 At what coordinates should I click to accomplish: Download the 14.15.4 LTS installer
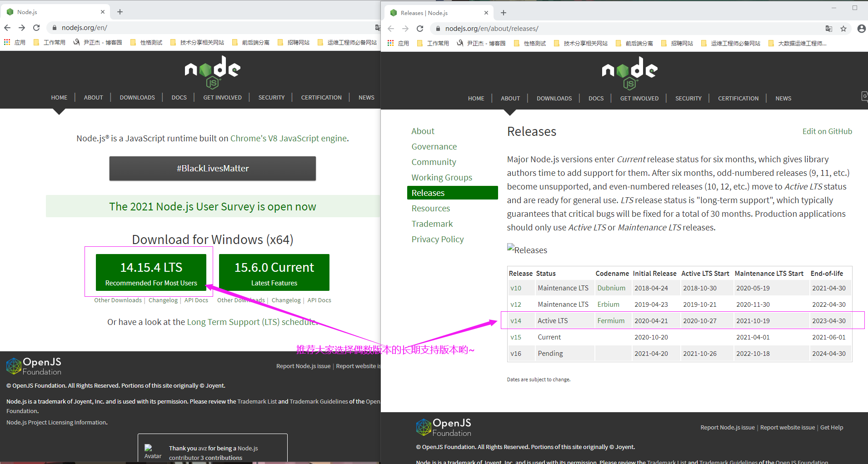tap(151, 272)
